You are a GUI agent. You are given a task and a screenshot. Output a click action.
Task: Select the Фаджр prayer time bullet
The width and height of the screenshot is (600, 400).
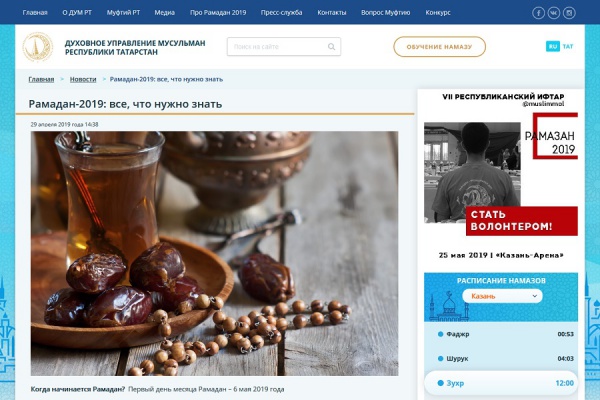coord(440,334)
